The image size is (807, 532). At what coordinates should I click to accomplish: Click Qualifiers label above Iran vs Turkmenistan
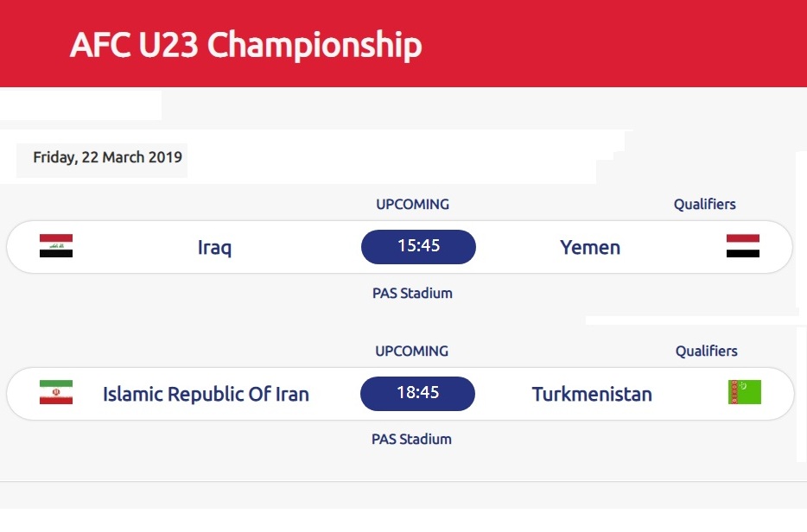click(706, 351)
